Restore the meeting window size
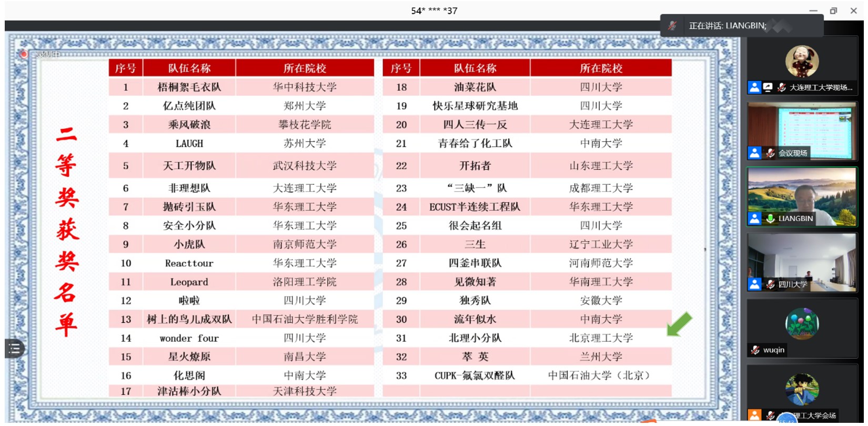 point(833,11)
